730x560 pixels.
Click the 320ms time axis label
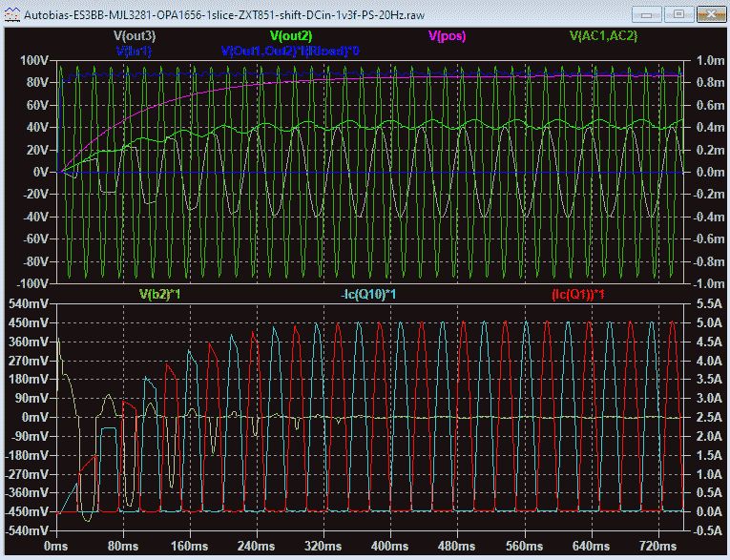[323, 546]
